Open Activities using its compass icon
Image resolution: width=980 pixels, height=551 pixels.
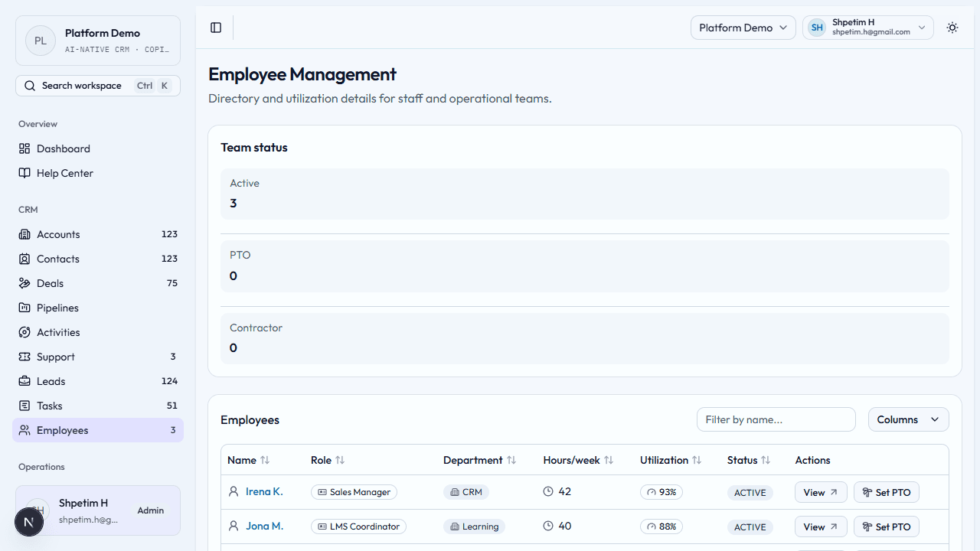pyautogui.click(x=25, y=332)
